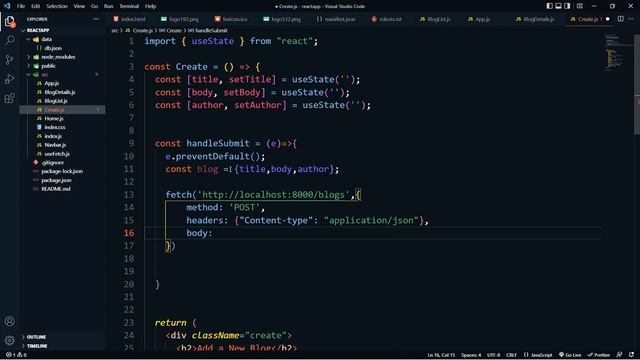640x360 pixels.
Task: Open the Explorer panel more actions ellipsis
Action: click(96, 19)
